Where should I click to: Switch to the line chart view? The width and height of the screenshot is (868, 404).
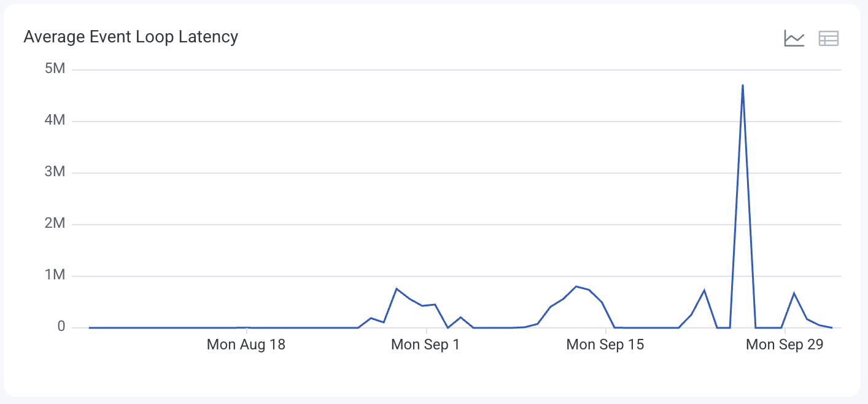coord(794,39)
